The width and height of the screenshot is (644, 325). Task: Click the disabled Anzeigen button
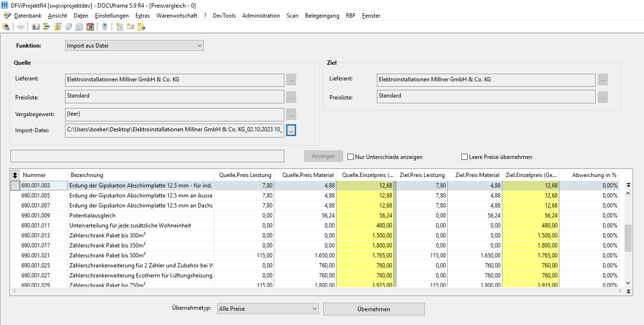point(323,156)
